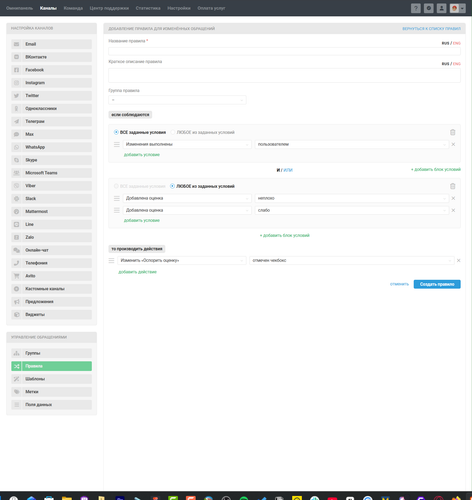Open the Одноклассники channel
Image resolution: width=472 pixels, height=500 pixels.
(51, 108)
